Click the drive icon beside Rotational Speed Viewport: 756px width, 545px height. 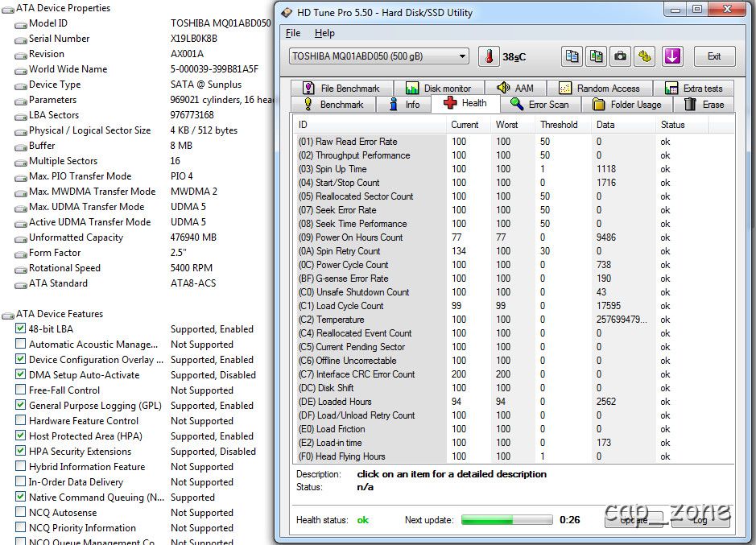point(21,269)
